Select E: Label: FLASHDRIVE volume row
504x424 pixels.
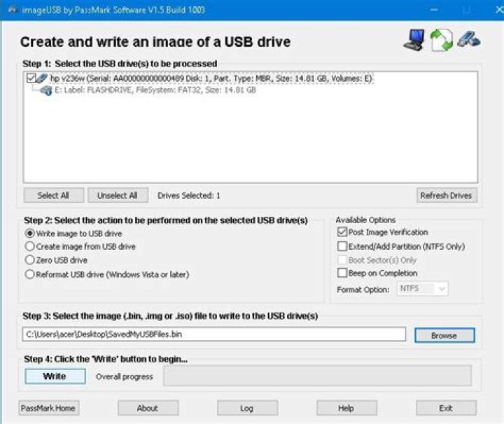(155, 90)
